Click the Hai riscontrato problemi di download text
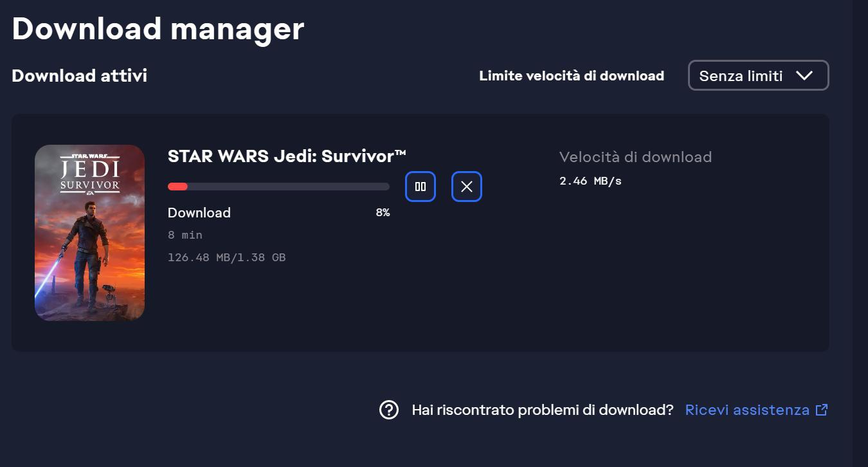This screenshot has height=467, width=868. (x=542, y=410)
